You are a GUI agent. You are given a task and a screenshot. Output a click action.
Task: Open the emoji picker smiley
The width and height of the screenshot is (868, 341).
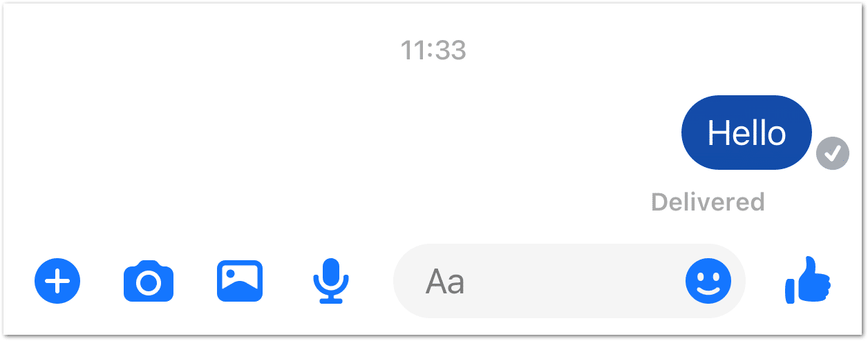tap(708, 281)
